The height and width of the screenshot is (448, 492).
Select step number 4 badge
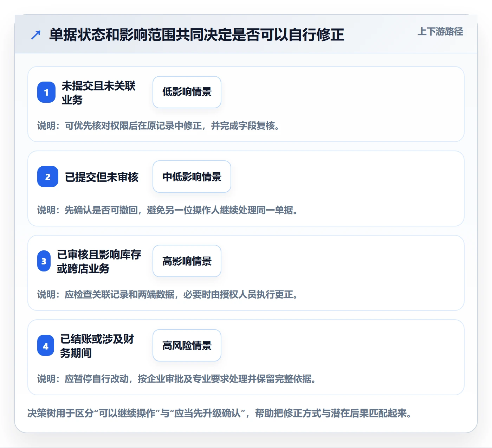[x=46, y=345]
